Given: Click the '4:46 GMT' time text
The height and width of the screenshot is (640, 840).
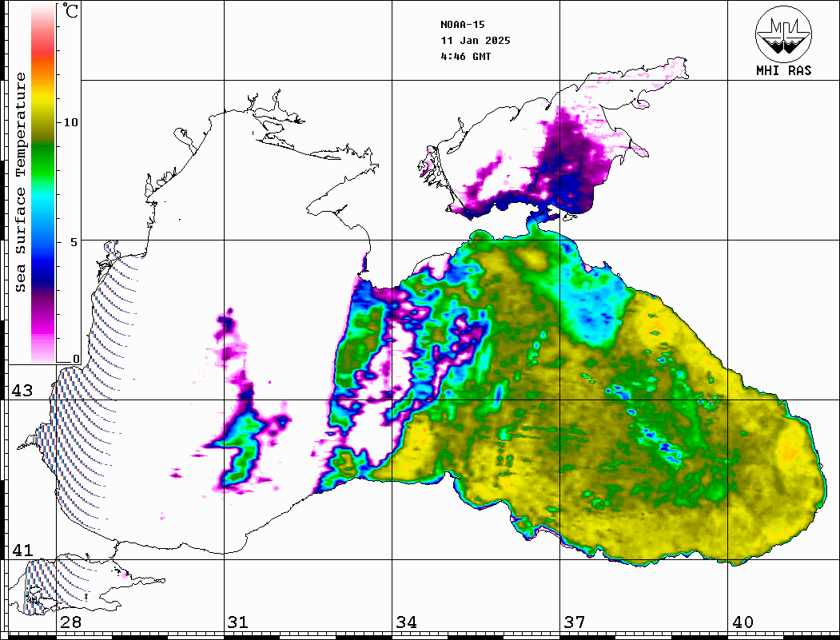Looking at the screenshot, I should (x=465, y=56).
